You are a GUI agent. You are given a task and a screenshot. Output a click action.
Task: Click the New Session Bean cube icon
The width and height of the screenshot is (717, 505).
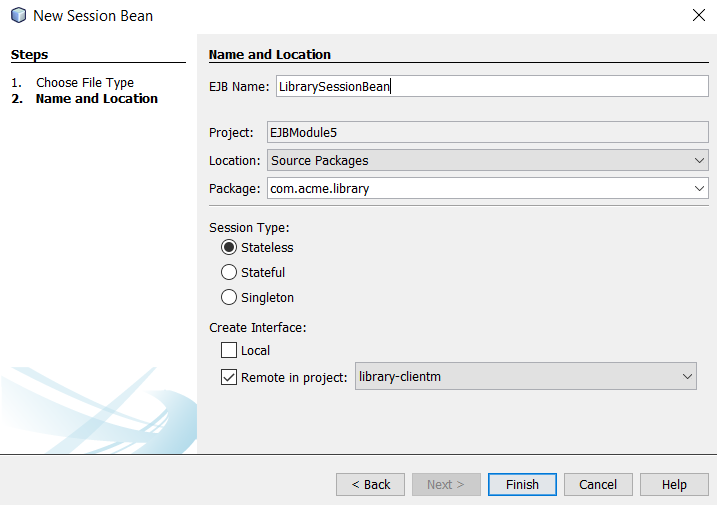pos(18,15)
